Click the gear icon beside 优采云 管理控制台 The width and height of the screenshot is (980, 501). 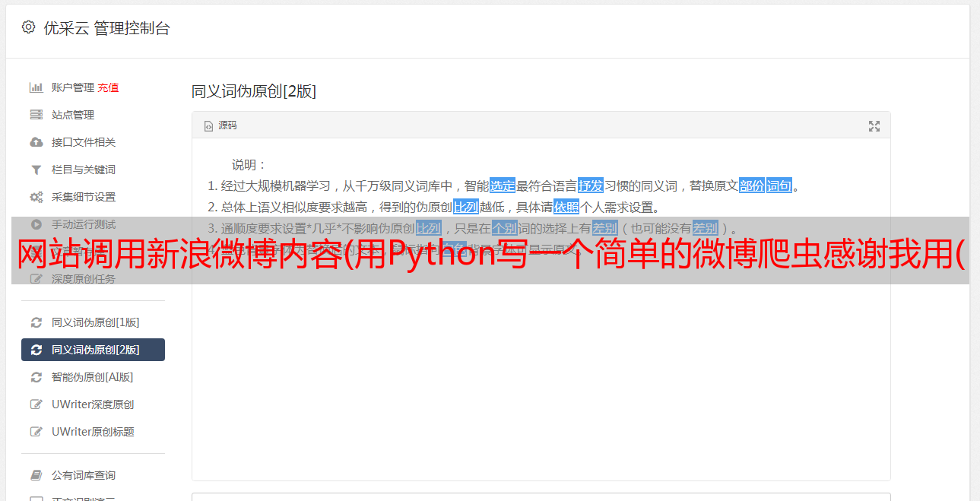tap(28, 28)
